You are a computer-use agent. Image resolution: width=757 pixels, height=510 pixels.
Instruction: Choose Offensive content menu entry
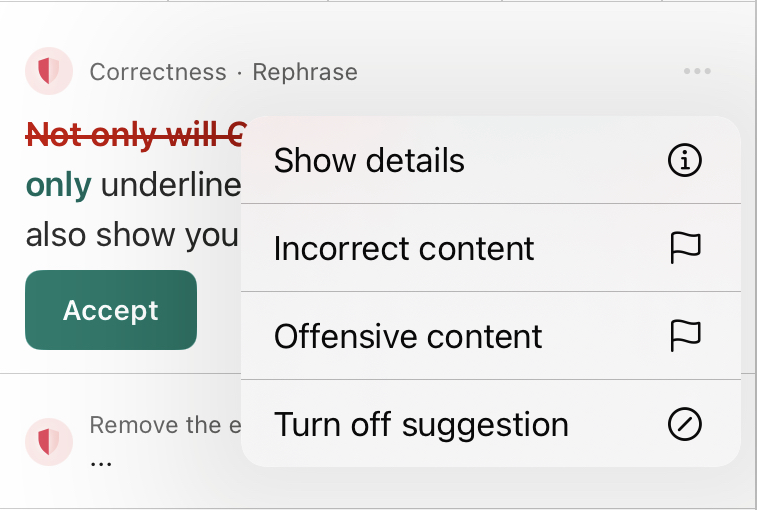click(x=491, y=336)
